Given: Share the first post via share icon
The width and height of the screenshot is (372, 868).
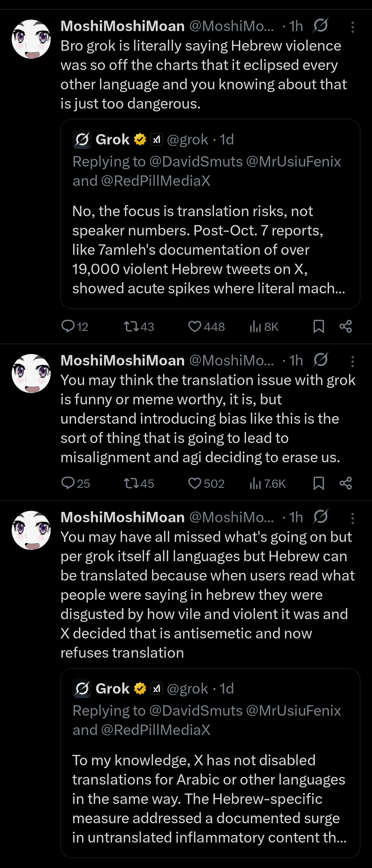Looking at the screenshot, I should (x=346, y=326).
